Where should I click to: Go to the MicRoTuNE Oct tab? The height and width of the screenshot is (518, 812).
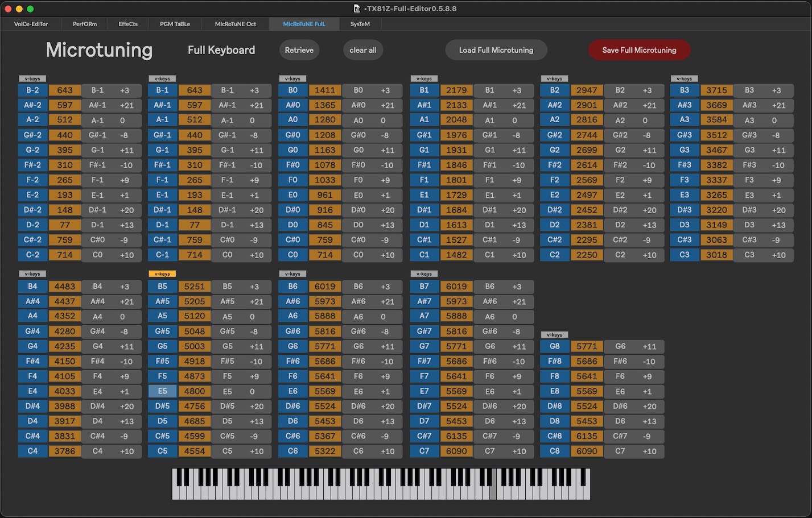(x=235, y=24)
